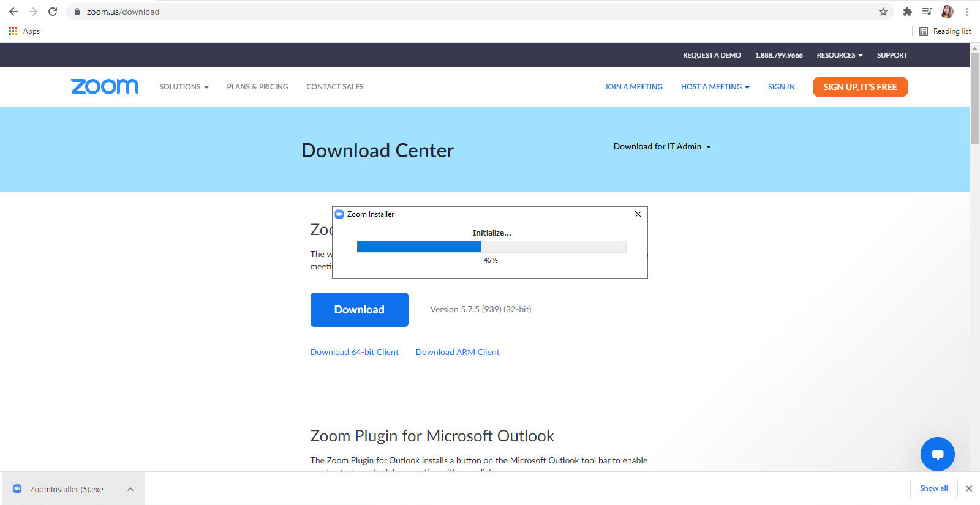
Task: Click SIGN IN
Action: click(781, 87)
